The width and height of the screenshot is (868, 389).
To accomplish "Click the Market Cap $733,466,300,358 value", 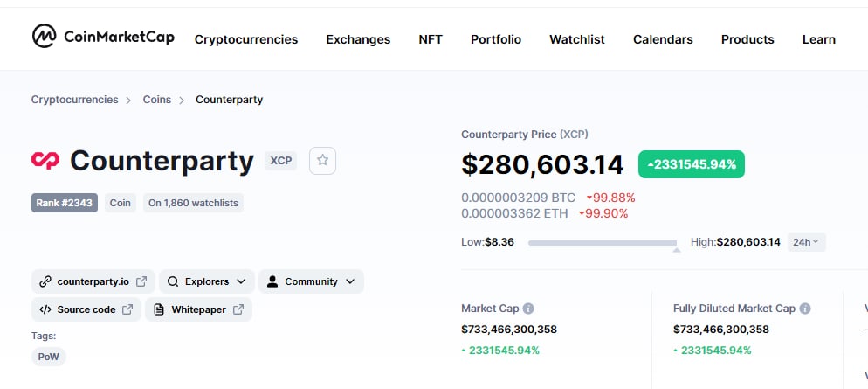I will (509, 330).
